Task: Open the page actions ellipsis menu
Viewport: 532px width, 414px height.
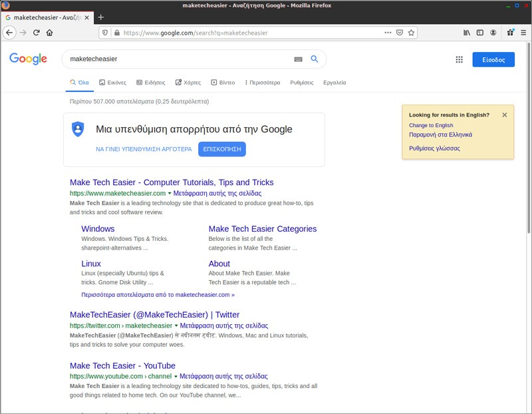Action: pyautogui.click(x=386, y=31)
